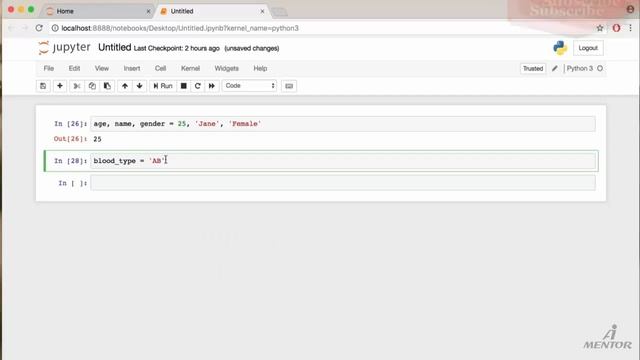640x360 pixels.
Task: Open the Kernel menu
Action: [x=190, y=68]
